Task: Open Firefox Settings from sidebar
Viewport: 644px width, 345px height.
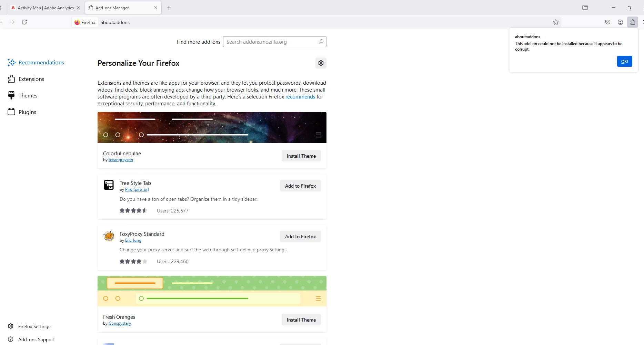Action: [x=29, y=326]
